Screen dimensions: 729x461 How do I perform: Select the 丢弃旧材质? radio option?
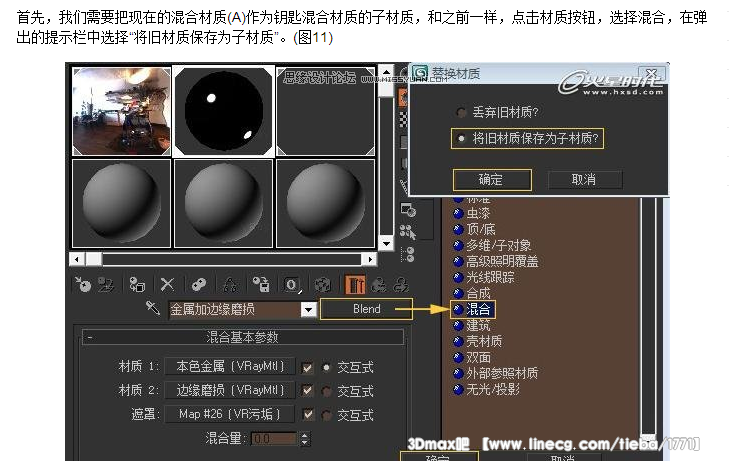tap(461, 112)
